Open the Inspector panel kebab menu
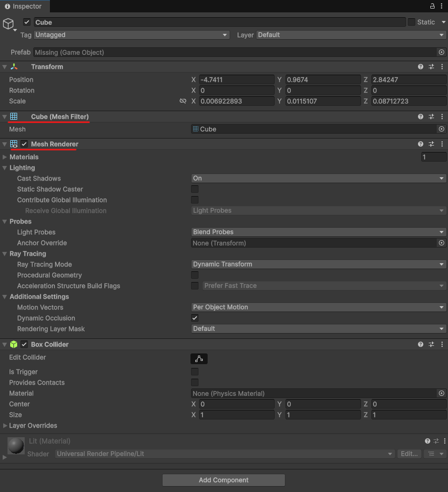The image size is (448, 492). [442, 6]
